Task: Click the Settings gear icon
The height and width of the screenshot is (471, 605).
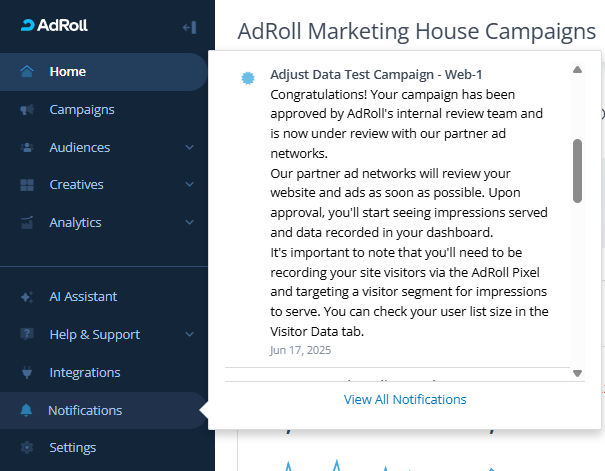Action: point(27,448)
